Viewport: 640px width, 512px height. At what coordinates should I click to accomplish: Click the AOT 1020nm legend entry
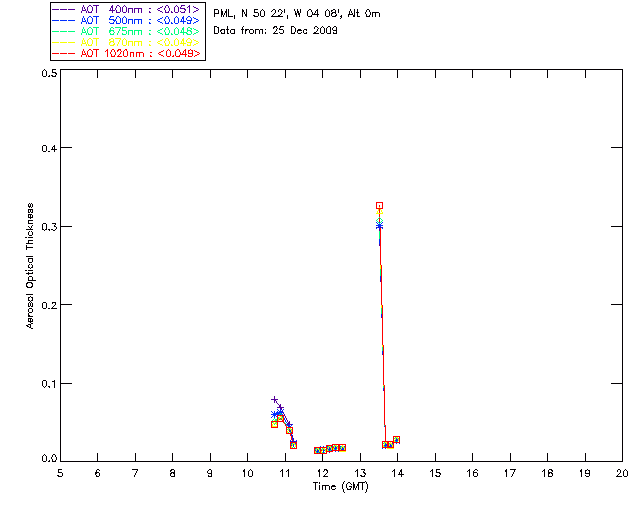(x=127, y=53)
